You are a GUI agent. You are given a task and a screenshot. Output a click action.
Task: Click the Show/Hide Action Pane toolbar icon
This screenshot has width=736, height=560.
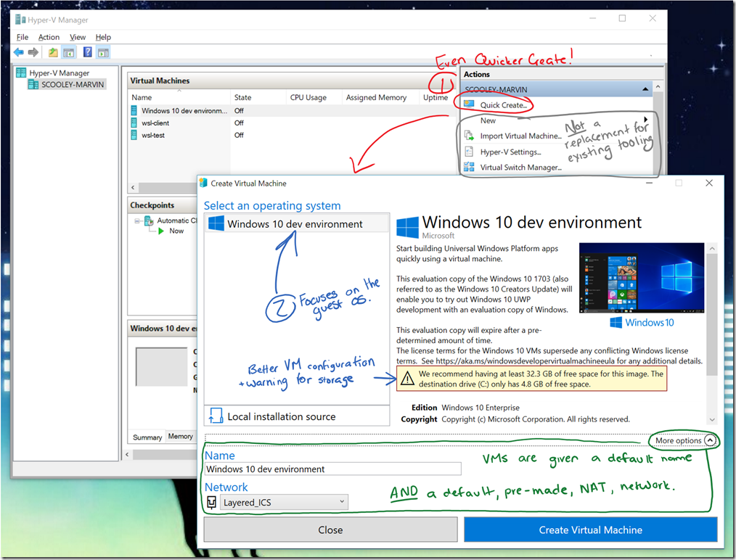102,52
